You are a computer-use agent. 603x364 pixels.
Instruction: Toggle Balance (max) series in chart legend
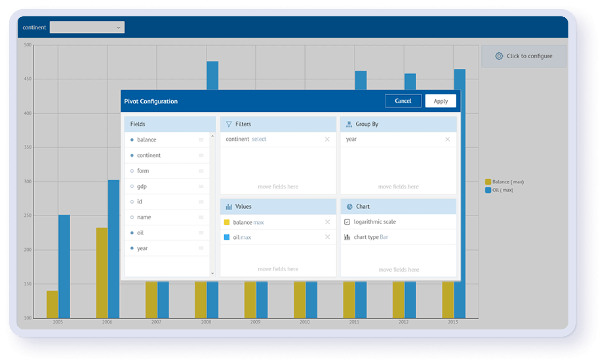pyautogui.click(x=488, y=182)
